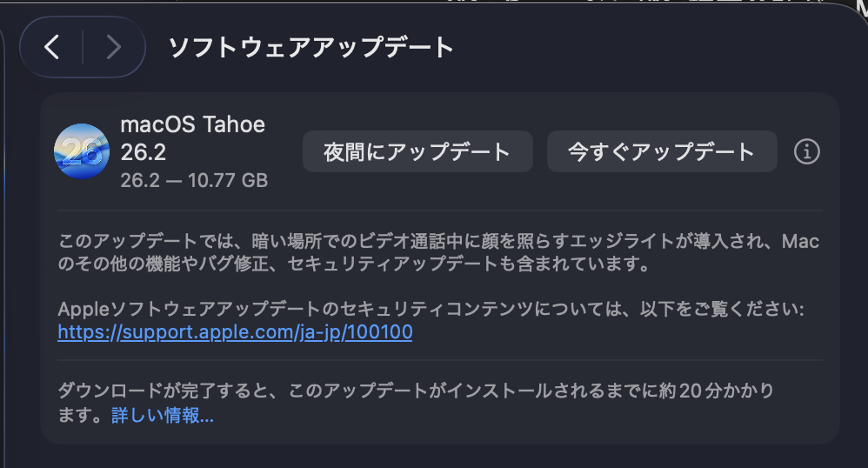Open the update info circle icon
The height and width of the screenshot is (468, 868).
[x=807, y=152]
